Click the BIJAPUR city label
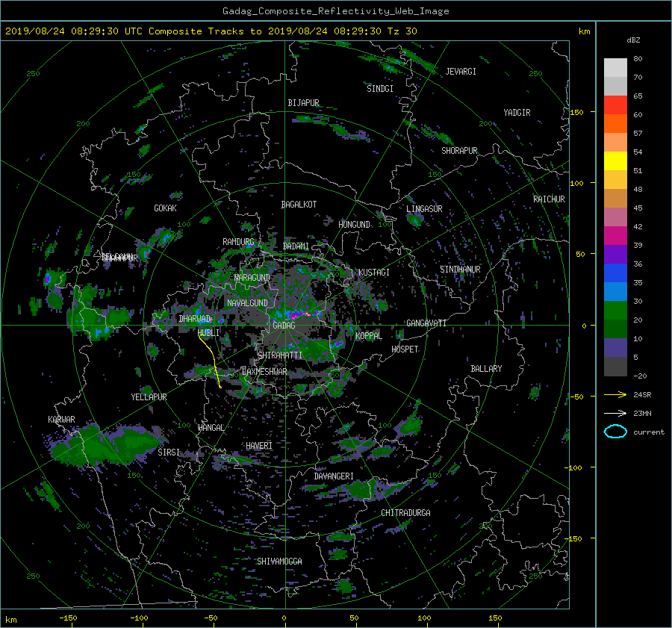The image size is (672, 628). point(303,103)
